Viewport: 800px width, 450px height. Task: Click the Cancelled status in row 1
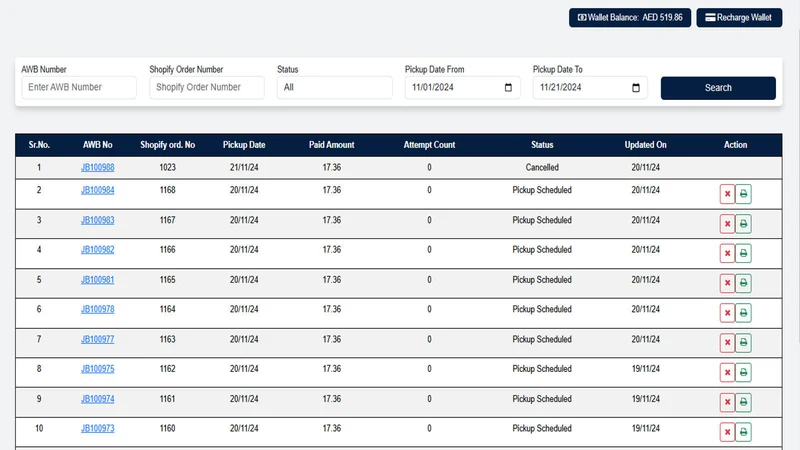coord(542,167)
